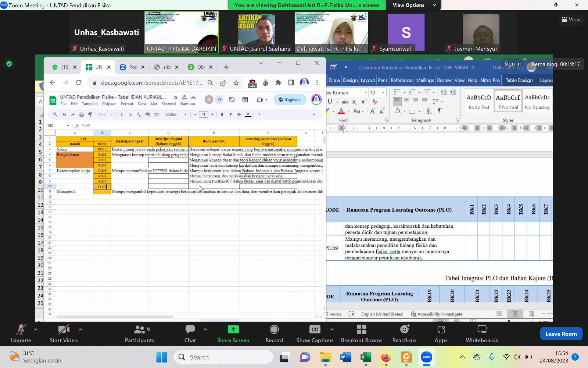Turn on video with Start Video
The height and width of the screenshot is (368, 588).
point(64,333)
